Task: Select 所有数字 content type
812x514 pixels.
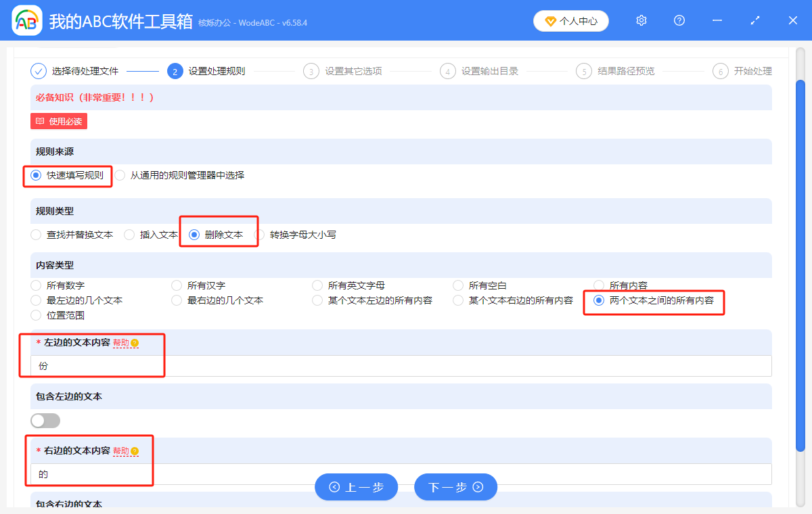Action: tap(35, 285)
